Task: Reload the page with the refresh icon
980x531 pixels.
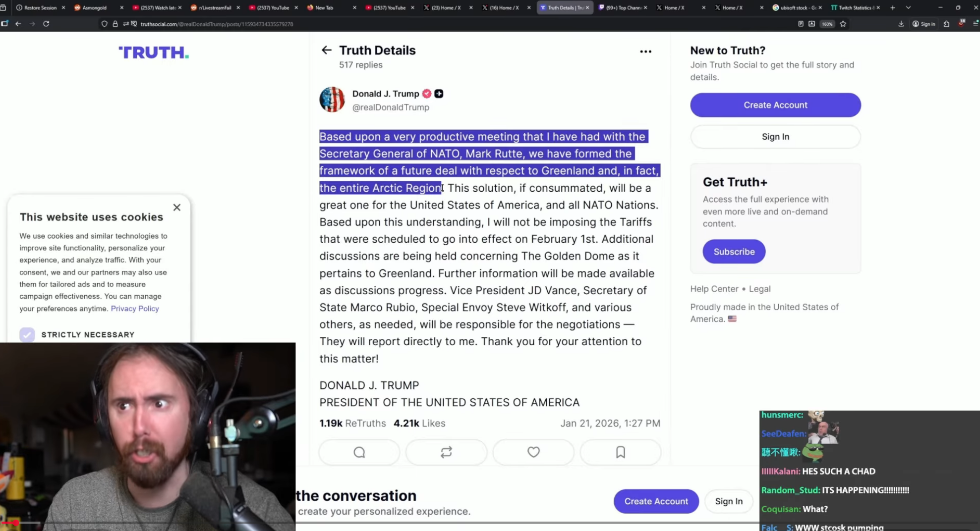Action: click(x=46, y=24)
